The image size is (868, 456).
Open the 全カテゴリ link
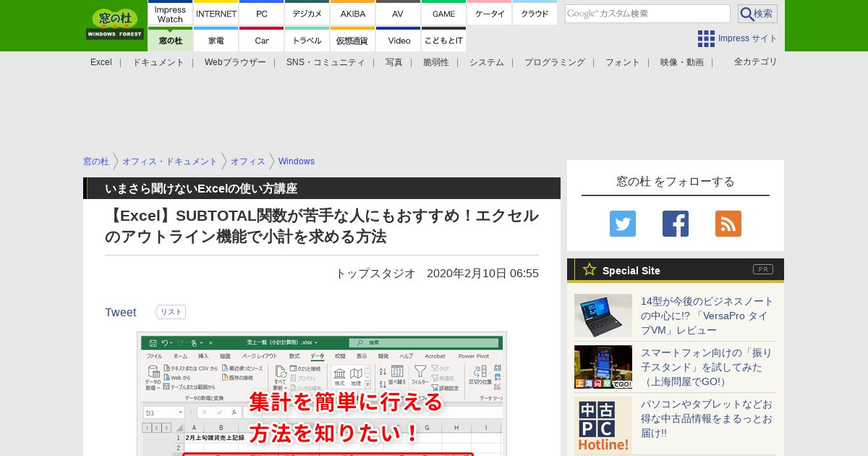pos(756,62)
